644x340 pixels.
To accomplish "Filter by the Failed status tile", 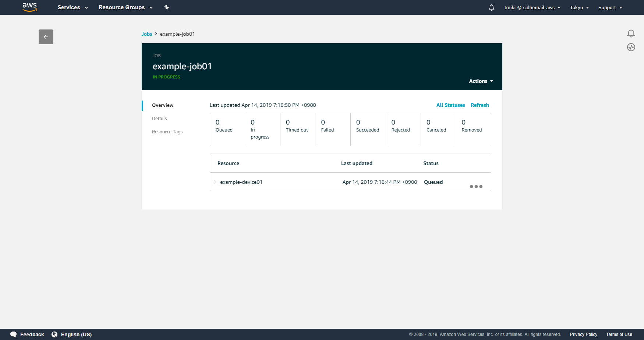I will click(333, 130).
